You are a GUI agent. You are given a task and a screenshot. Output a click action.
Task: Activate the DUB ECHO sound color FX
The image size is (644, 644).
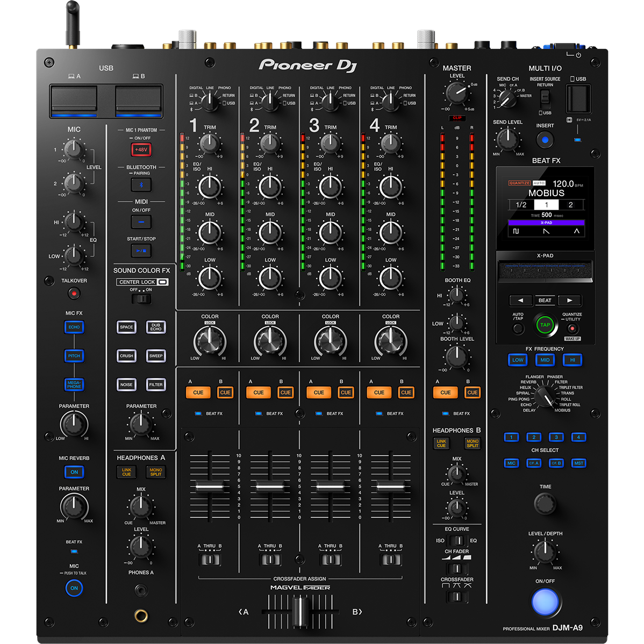pos(156,327)
